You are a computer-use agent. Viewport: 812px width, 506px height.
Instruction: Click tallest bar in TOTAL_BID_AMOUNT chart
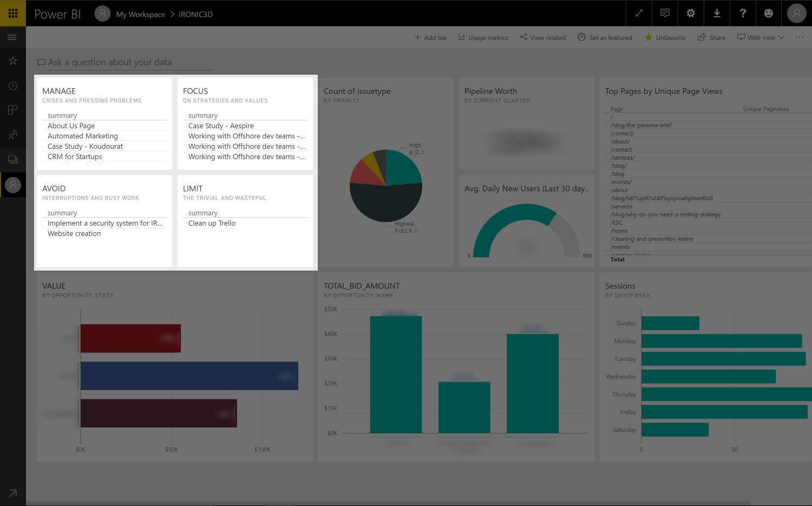click(396, 374)
